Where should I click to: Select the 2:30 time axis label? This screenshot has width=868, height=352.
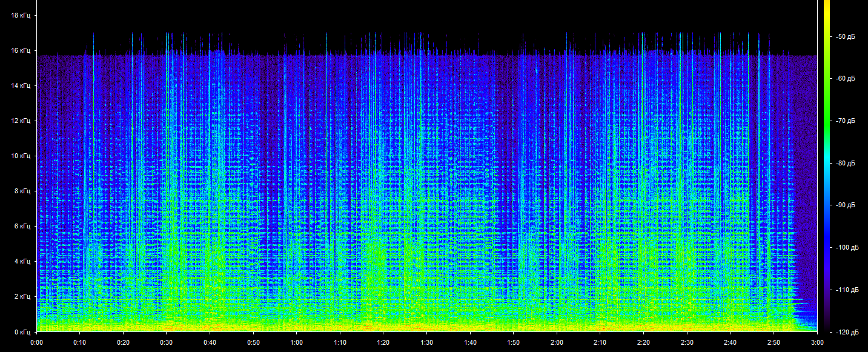click(x=687, y=343)
